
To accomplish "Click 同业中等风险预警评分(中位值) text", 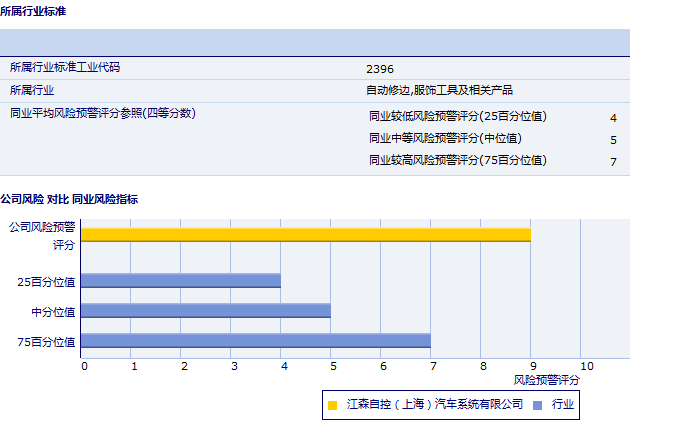I will 445,138.
